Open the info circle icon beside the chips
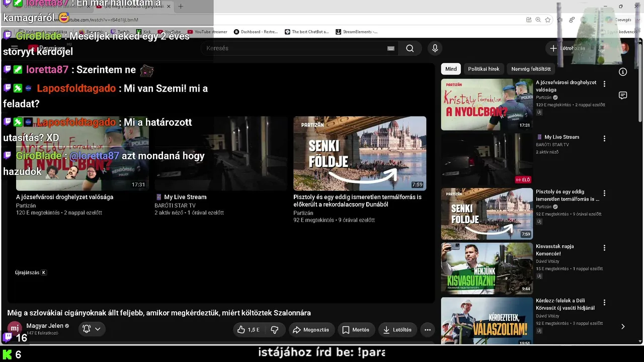The height and width of the screenshot is (362, 644). pos(623,72)
